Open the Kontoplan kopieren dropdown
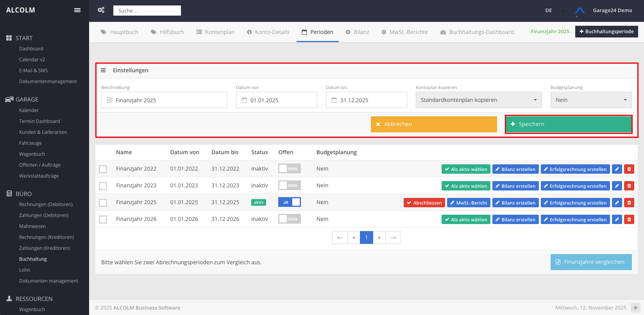Viewport: 644px width, 315px height. (478, 100)
